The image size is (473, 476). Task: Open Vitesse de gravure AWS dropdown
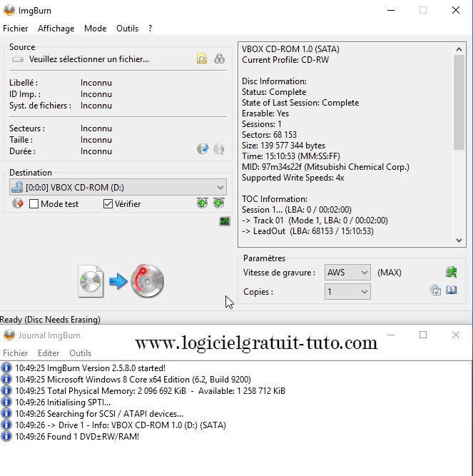(347, 273)
